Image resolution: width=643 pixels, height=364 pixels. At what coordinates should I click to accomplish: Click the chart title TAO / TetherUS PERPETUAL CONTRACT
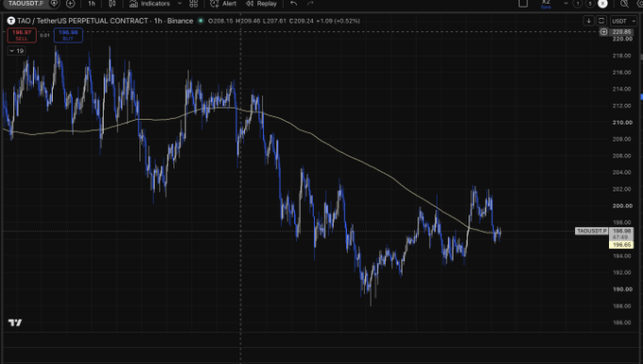82,21
